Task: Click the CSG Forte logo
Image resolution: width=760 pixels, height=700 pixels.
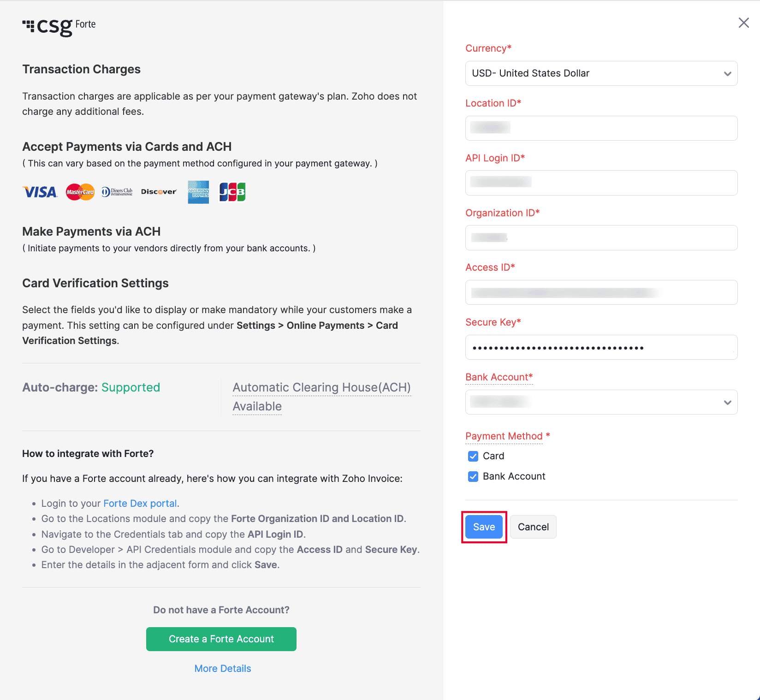Action: click(59, 27)
